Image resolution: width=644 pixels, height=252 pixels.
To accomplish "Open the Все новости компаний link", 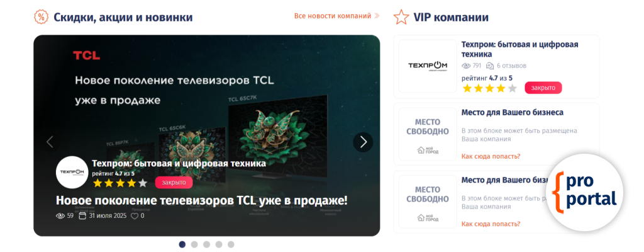I will pos(337,16).
